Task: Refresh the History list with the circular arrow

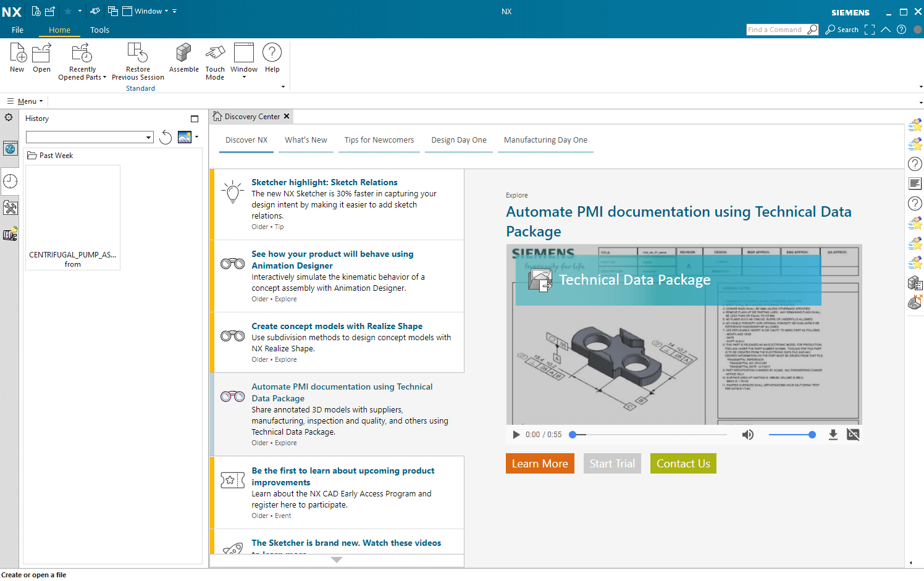Action: point(166,137)
